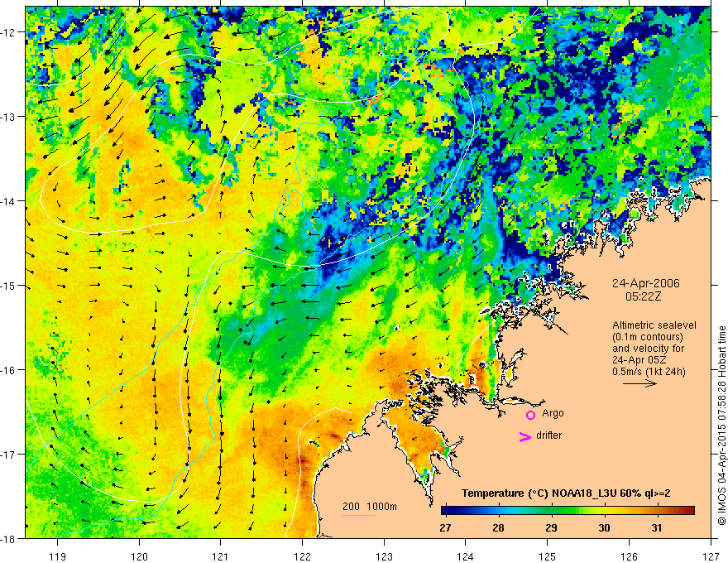Viewport: 728px width, 563px height.
Task: Click the '(0.1m contours)' legend text
Action: [x=648, y=337]
